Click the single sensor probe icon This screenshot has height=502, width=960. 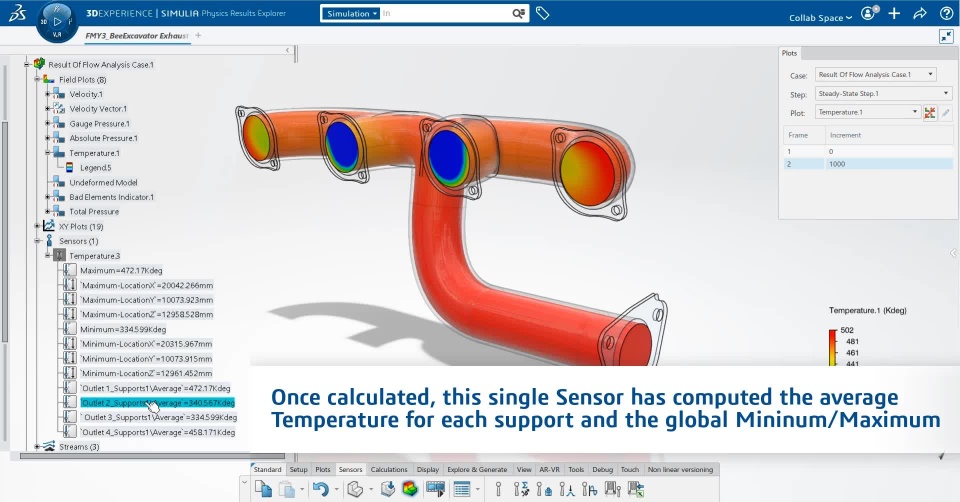[498, 489]
